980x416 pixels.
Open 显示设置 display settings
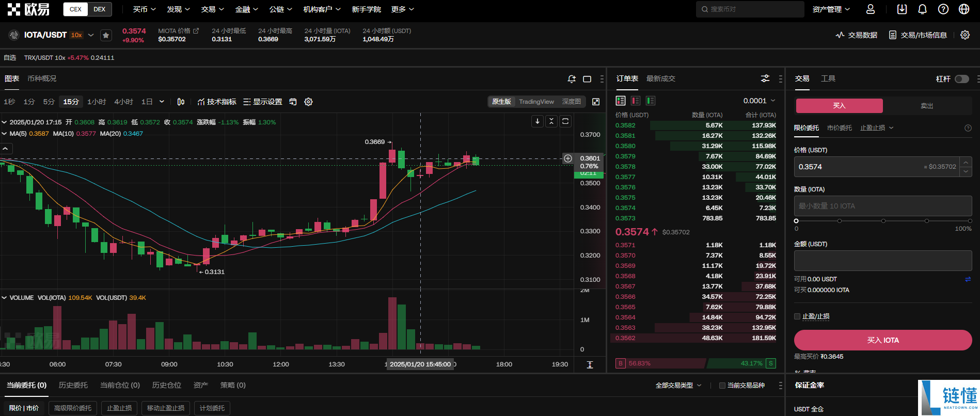(263, 102)
